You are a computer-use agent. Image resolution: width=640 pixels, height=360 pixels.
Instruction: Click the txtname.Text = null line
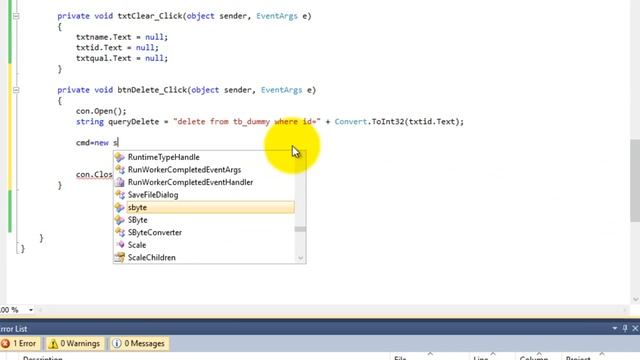tap(122, 37)
